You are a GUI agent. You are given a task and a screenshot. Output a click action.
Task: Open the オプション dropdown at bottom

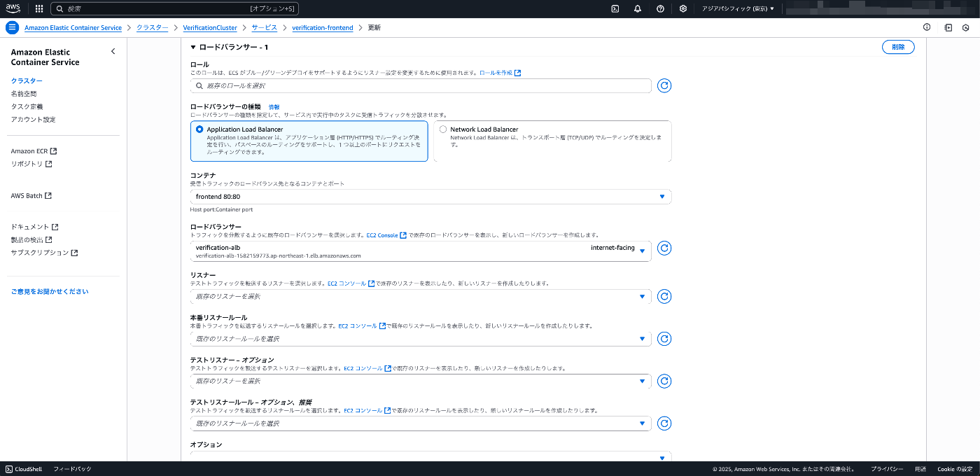coord(430,456)
